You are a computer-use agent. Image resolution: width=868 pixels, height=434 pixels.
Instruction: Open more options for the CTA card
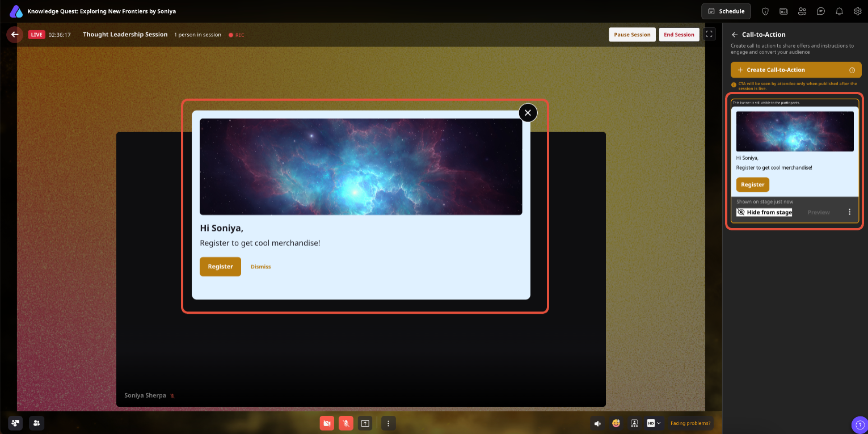click(849, 212)
